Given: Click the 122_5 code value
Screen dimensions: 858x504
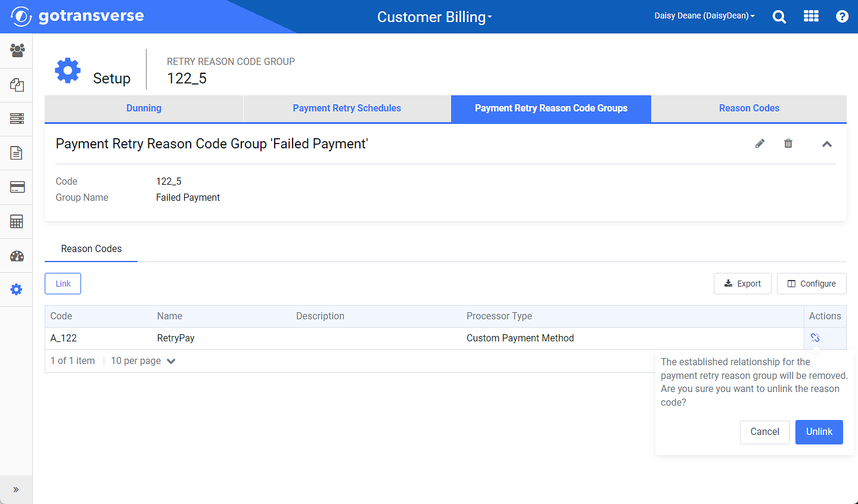Looking at the screenshot, I should click(x=169, y=182).
